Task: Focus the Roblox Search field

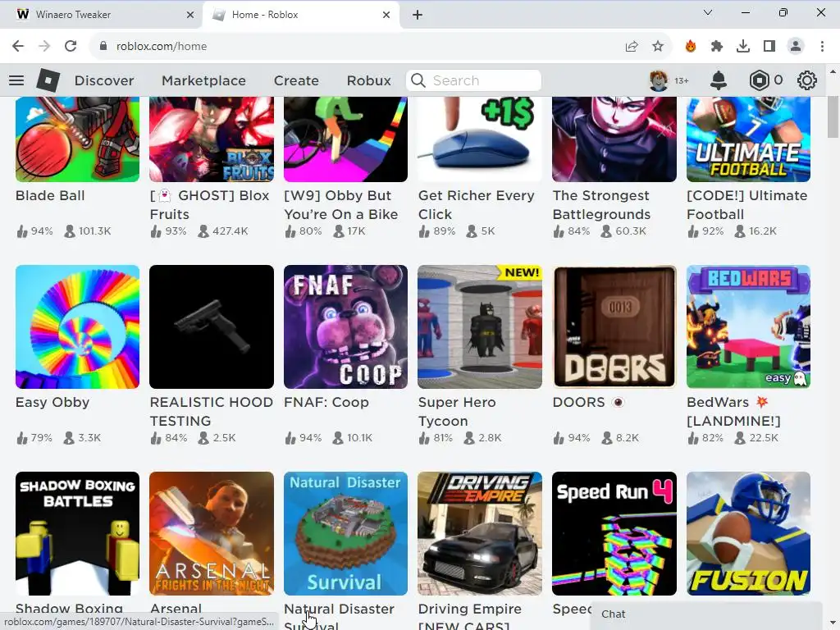Action: point(474,80)
